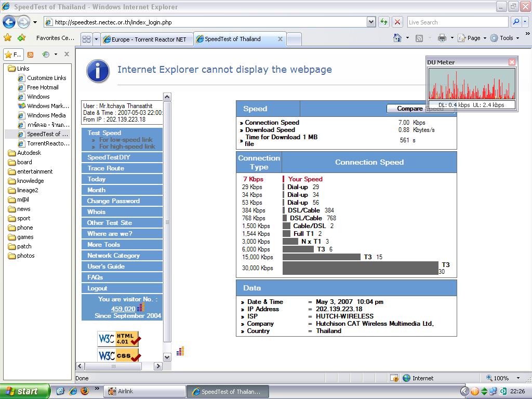Expand the address bar history dropdown

coord(371,22)
